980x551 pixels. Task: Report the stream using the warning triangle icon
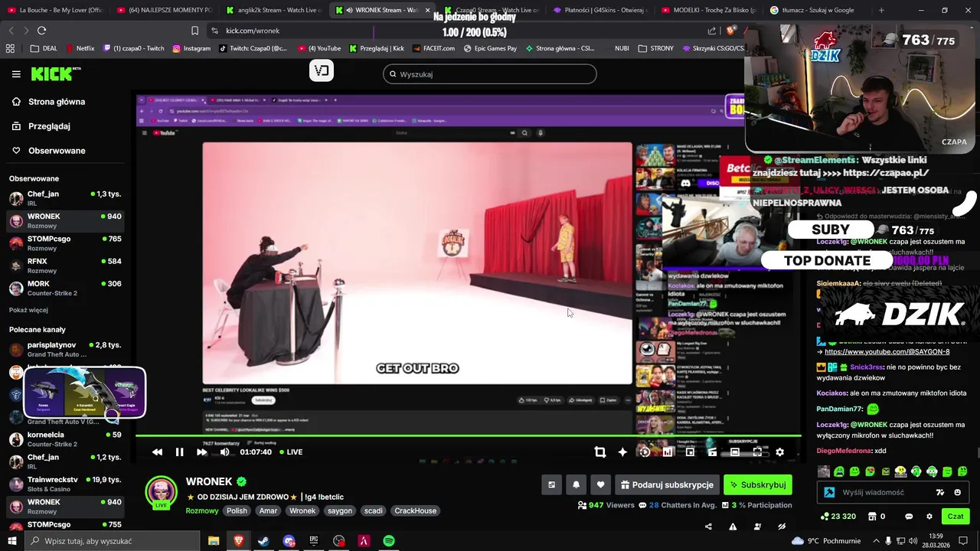coord(733,527)
